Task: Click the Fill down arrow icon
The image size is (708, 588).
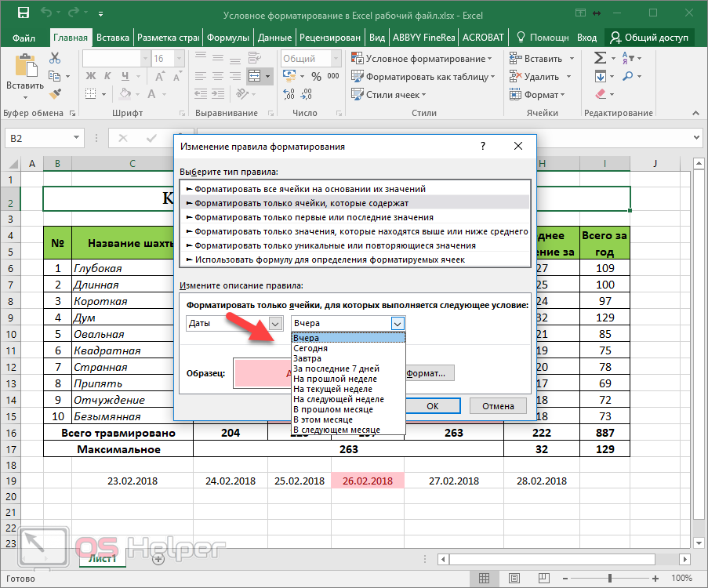Action: click(600, 76)
